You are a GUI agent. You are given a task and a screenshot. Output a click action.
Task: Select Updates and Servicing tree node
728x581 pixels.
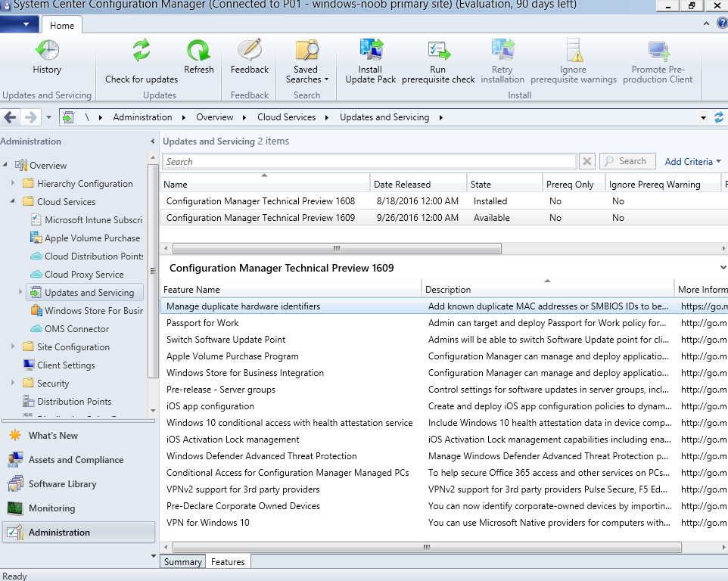pos(85,292)
